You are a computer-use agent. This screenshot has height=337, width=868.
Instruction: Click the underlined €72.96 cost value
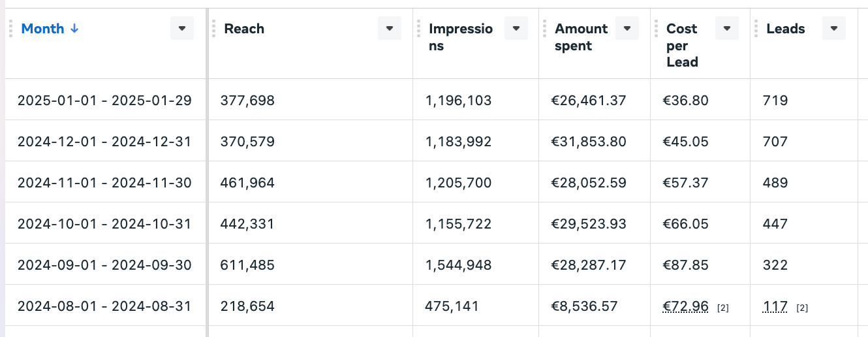tap(686, 306)
